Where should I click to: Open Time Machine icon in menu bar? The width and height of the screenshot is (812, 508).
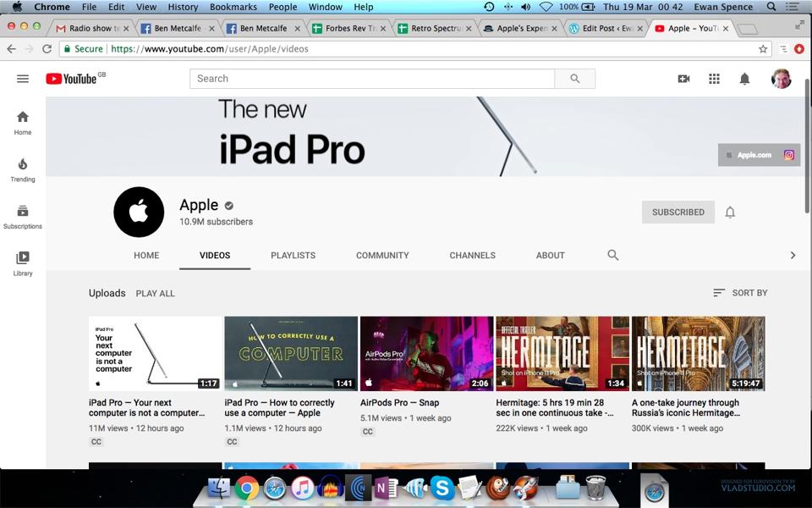[489, 7]
